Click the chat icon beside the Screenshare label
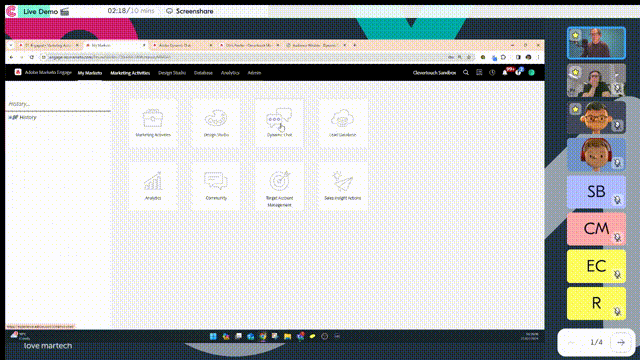640x360 pixels. pyautogui.click(x=169, y=11)
